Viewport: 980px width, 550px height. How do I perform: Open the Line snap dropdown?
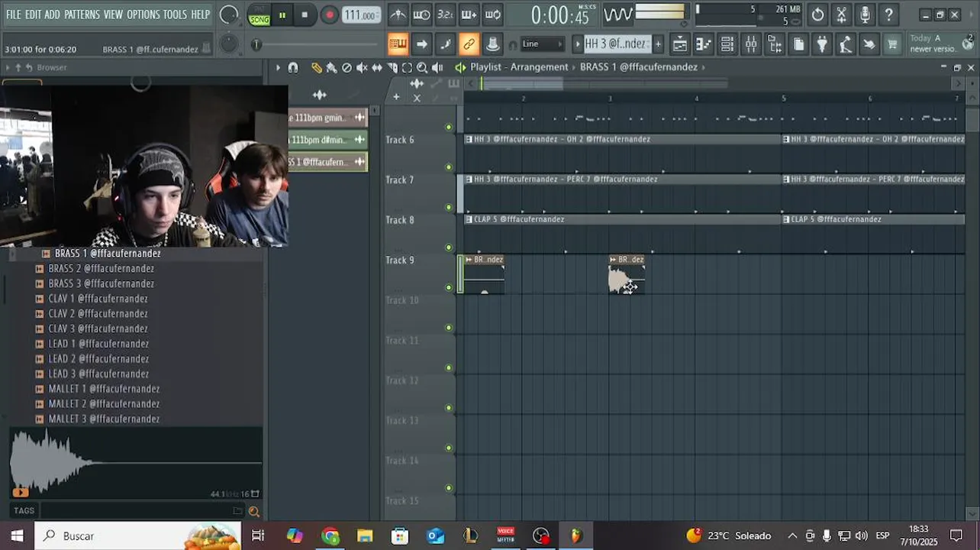[542, 44]
